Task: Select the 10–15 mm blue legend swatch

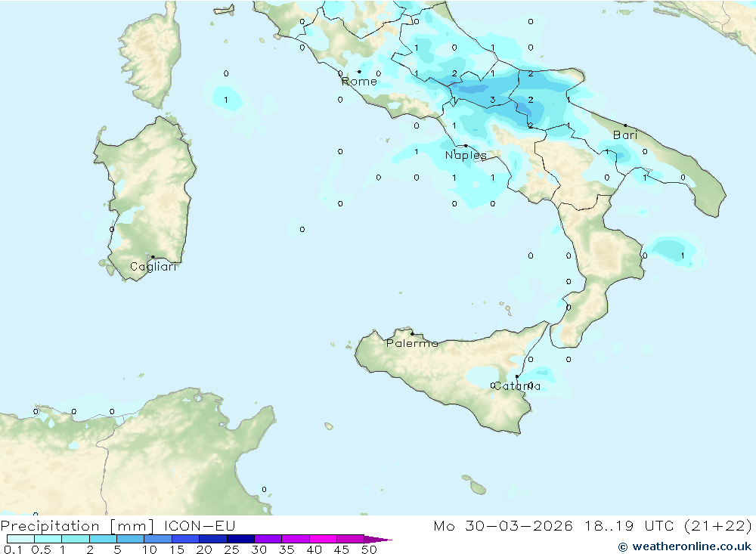Action: coord(158,539)
